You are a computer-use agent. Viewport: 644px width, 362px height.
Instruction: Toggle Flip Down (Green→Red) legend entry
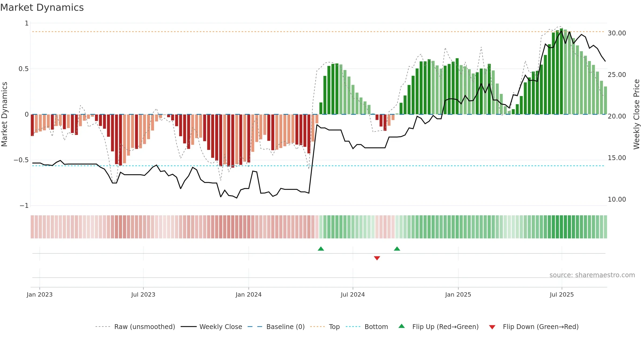(533, 327)
